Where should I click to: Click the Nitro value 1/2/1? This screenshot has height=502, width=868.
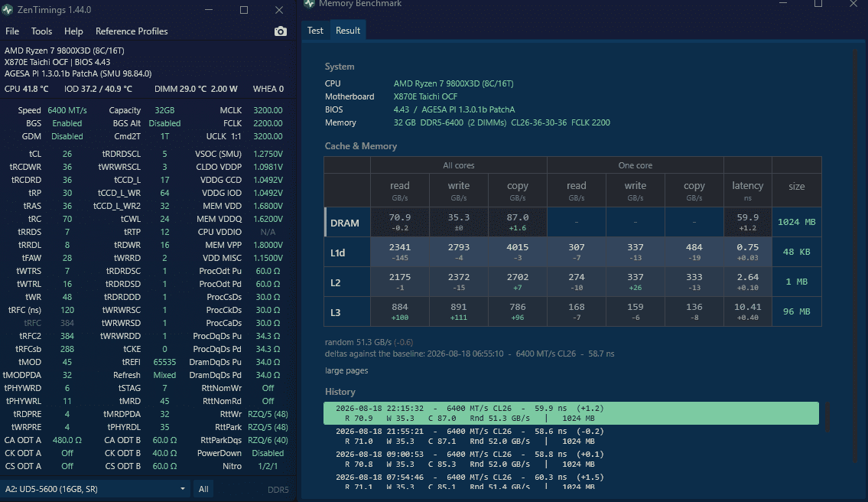pos(268,466)
